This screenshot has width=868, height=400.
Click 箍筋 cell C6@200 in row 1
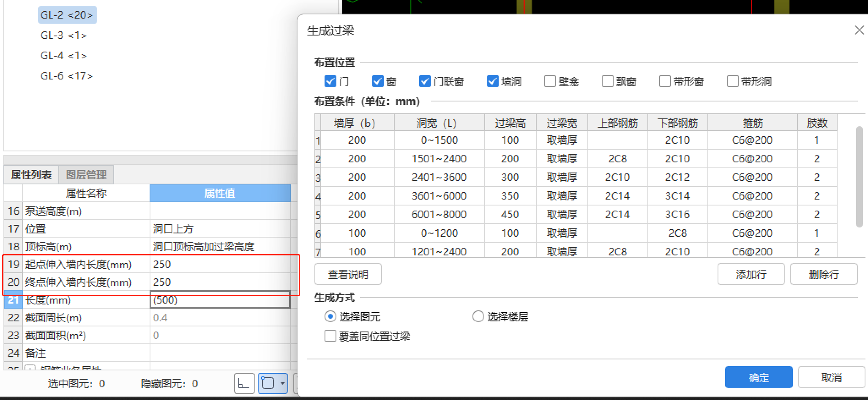pyautogui.click(x=752, y=140)
